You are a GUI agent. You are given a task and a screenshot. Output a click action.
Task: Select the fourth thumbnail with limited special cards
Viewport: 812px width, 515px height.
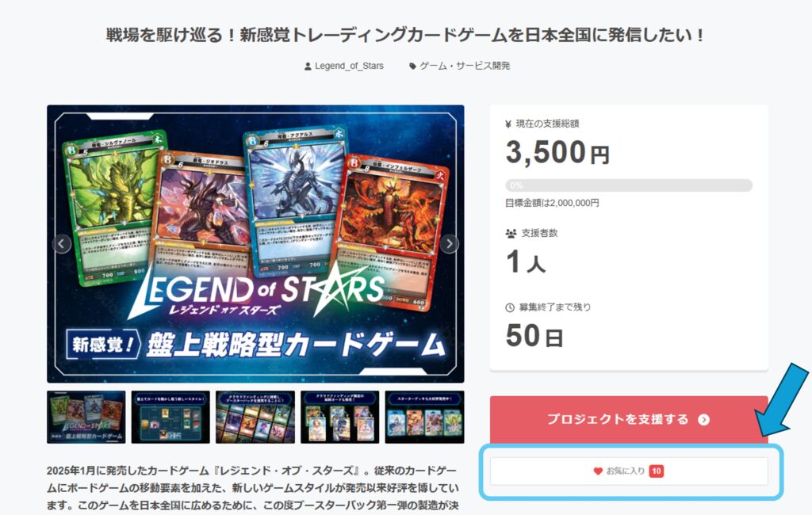[x=339, y=418]
